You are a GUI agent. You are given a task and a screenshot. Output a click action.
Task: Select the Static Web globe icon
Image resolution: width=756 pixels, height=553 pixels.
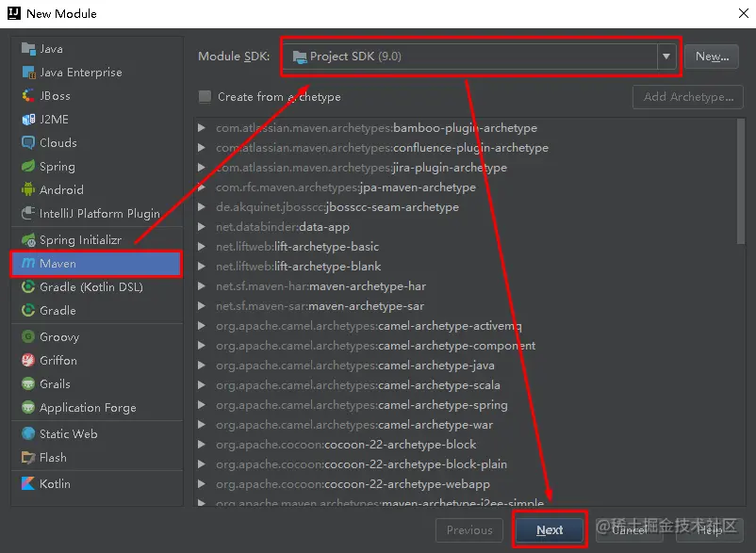[x=28, y=433]
